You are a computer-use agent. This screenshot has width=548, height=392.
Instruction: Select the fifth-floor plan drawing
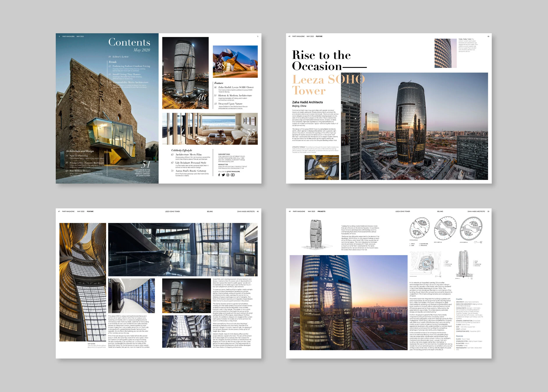tap(420, 228)
